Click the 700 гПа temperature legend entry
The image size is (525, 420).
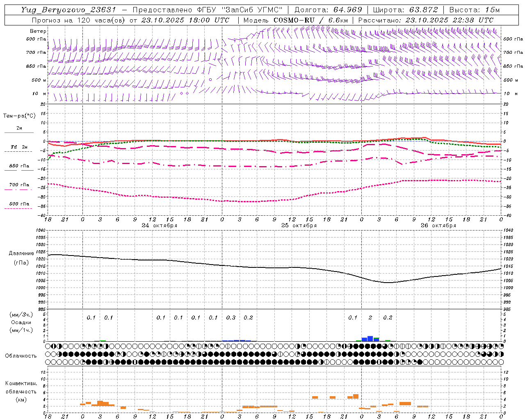click(19, 185)
